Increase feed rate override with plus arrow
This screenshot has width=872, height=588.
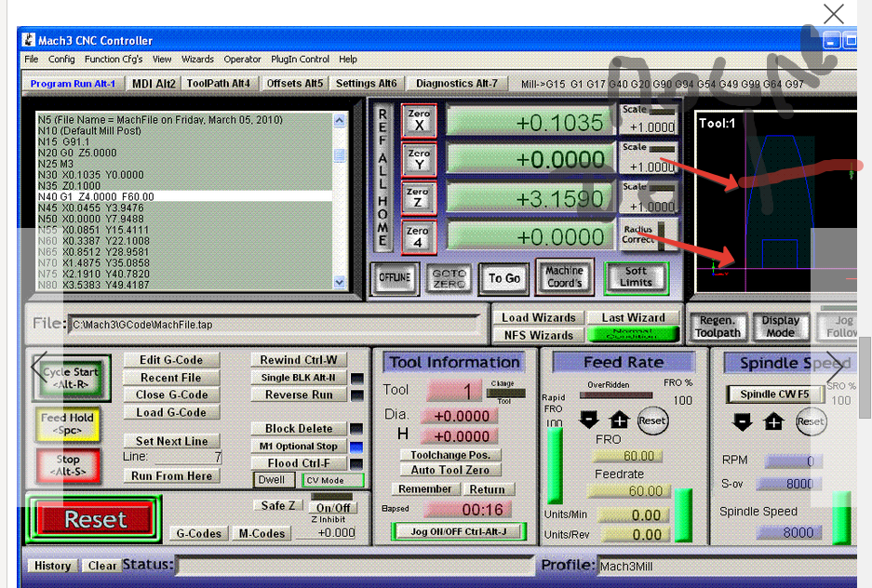(620, 420)
